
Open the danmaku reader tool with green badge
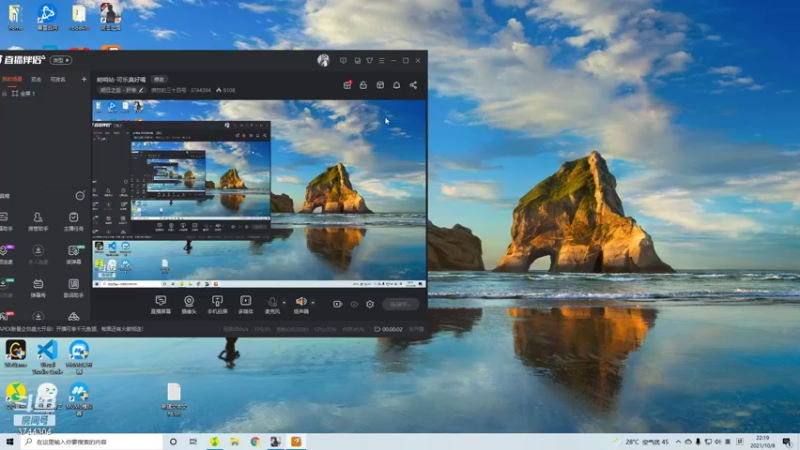[x=73, y=255]
